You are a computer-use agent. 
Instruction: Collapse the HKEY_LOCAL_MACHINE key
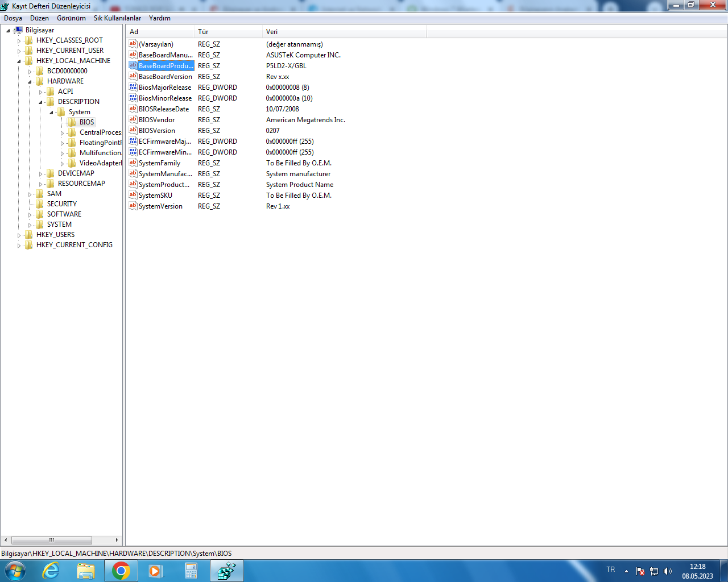click(19, 61)
